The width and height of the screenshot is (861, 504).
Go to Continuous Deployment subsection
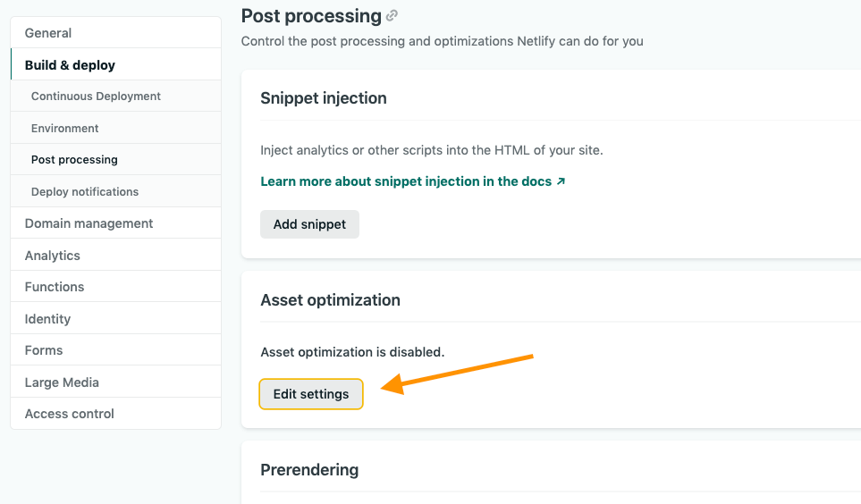click(96, 97)
